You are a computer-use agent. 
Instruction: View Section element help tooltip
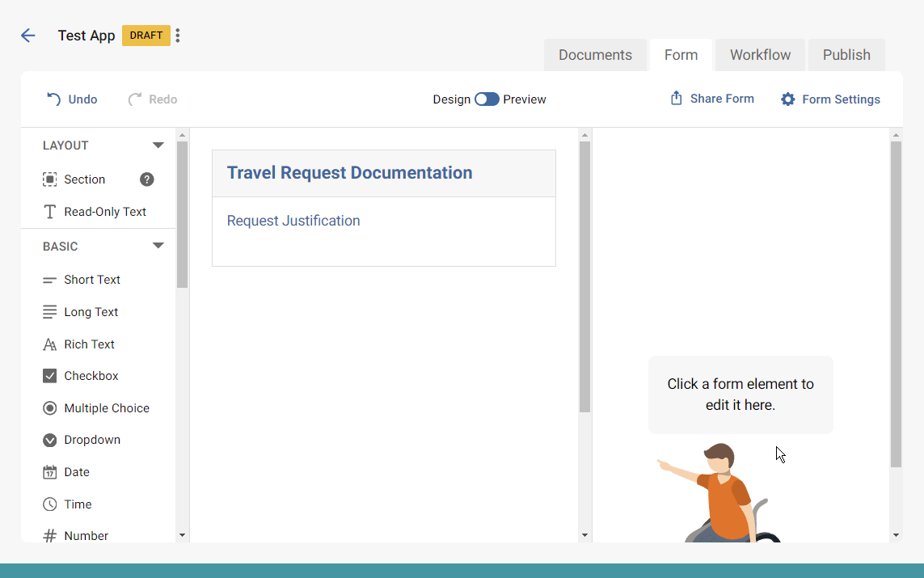[146, 179]
